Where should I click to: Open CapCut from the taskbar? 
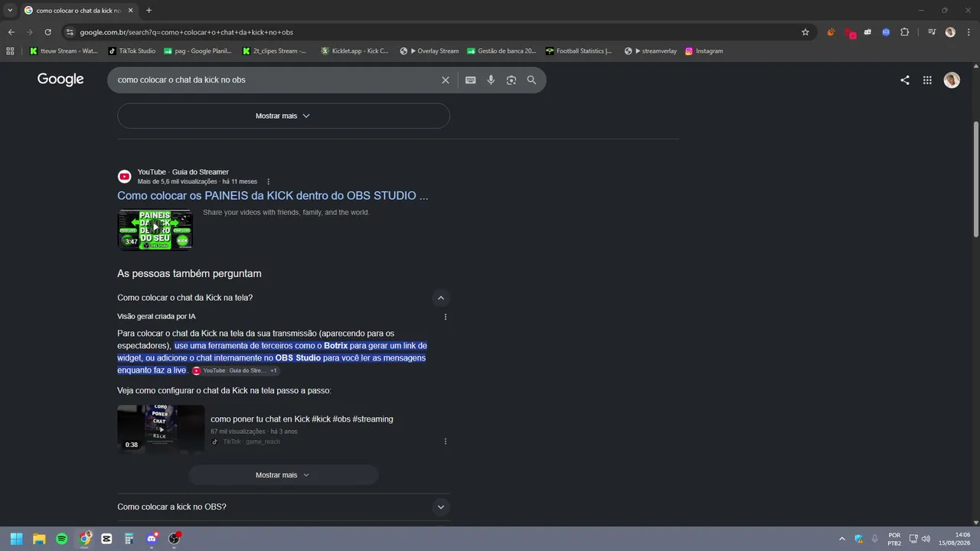[106, 539]
